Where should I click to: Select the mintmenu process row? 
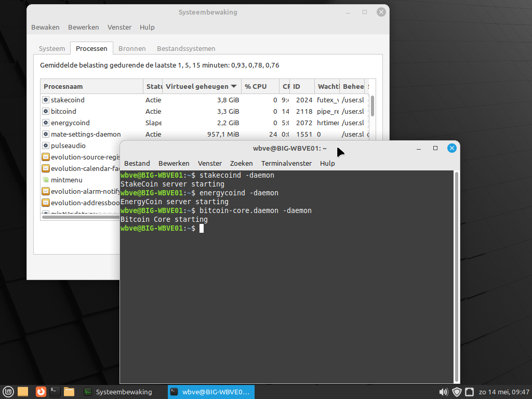click(81, 180)
